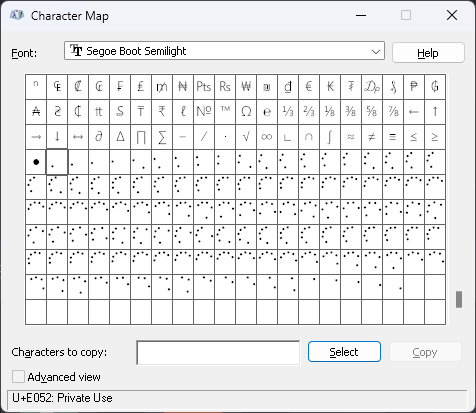Choose the infinity ∞ character cell

[x=267, y=137]
